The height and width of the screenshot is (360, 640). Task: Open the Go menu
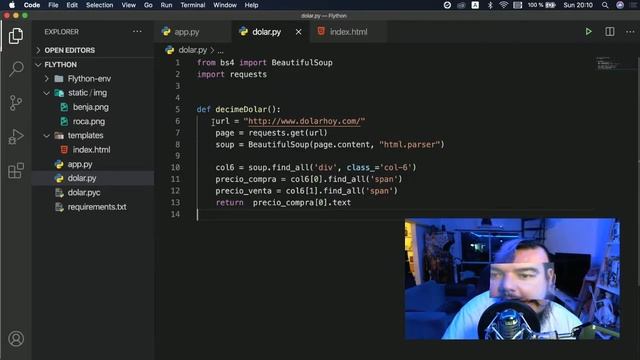coord(148,5)
